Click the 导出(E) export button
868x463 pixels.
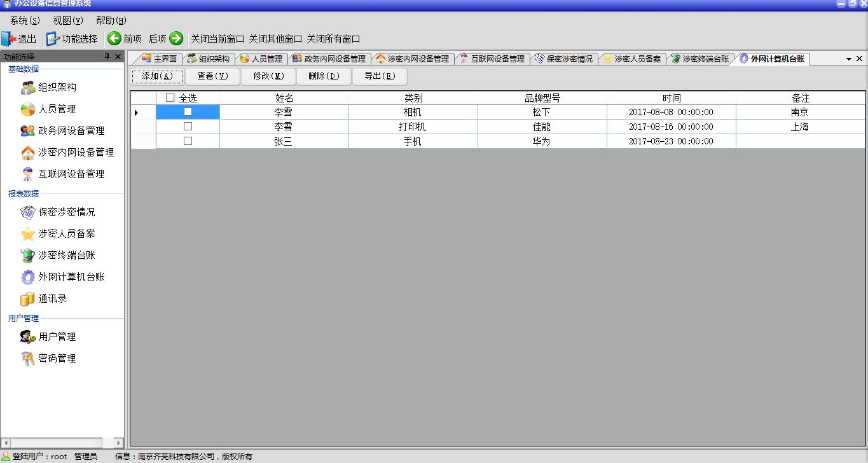tap(379, 76)
